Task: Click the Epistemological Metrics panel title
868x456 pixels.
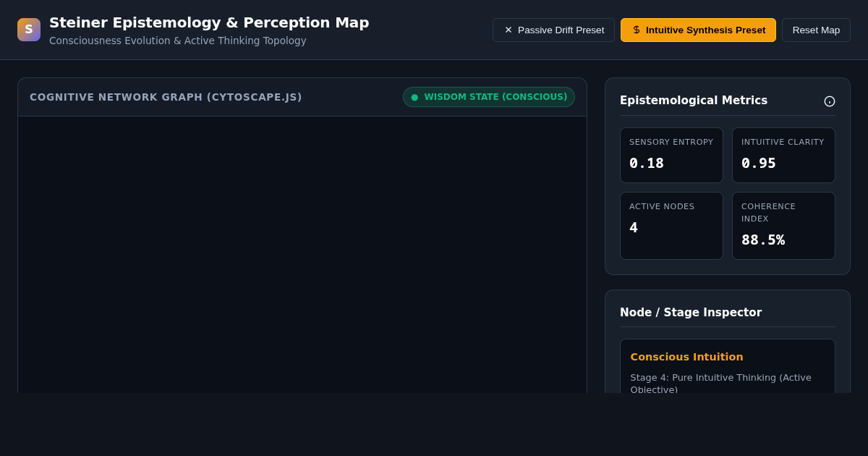Action: [x=694, y=101]
